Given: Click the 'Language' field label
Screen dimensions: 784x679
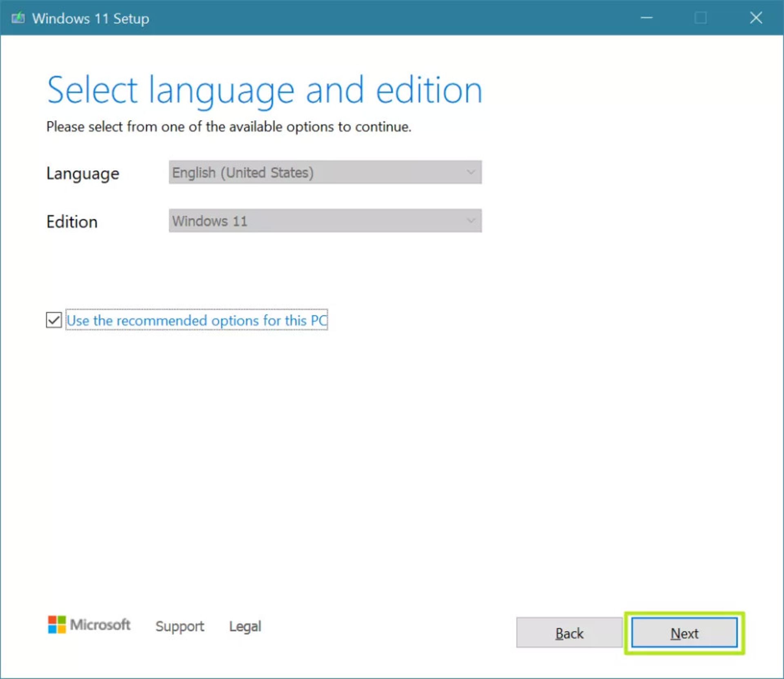Looking at the screenshot, I should click(83, 174).
